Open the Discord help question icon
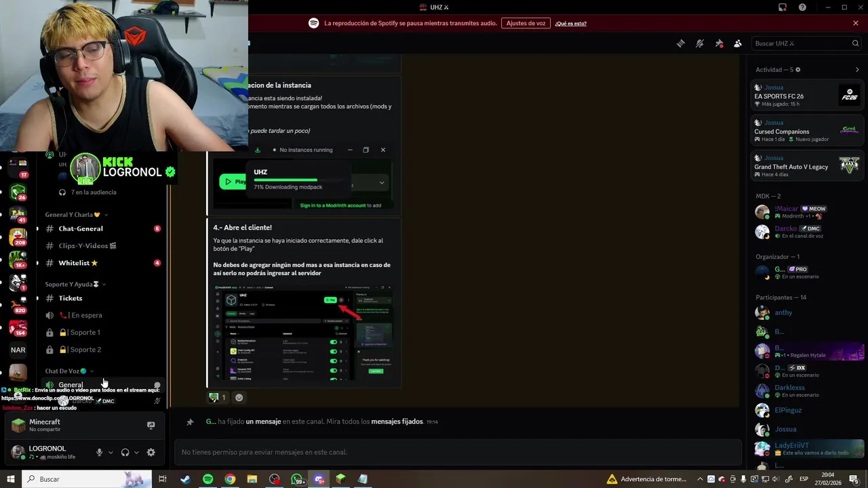 pyautogui.click(x=802, y=7)
